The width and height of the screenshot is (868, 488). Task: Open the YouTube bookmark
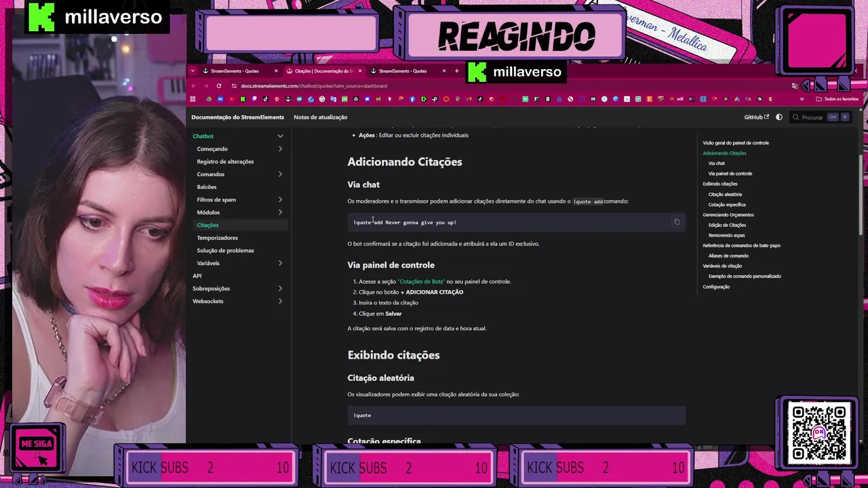[x=232, y=99]
